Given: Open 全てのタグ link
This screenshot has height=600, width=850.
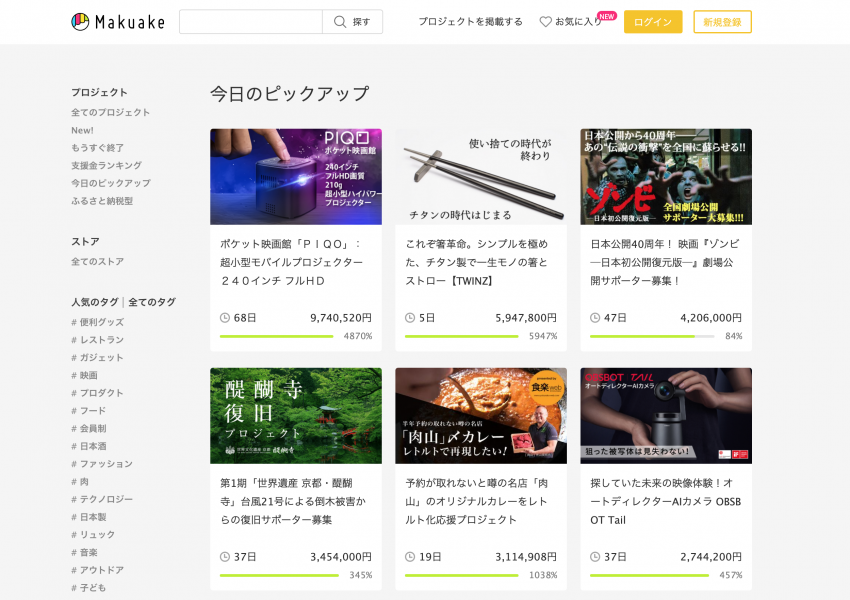Looking at the screenshot, I should point(152,302).
